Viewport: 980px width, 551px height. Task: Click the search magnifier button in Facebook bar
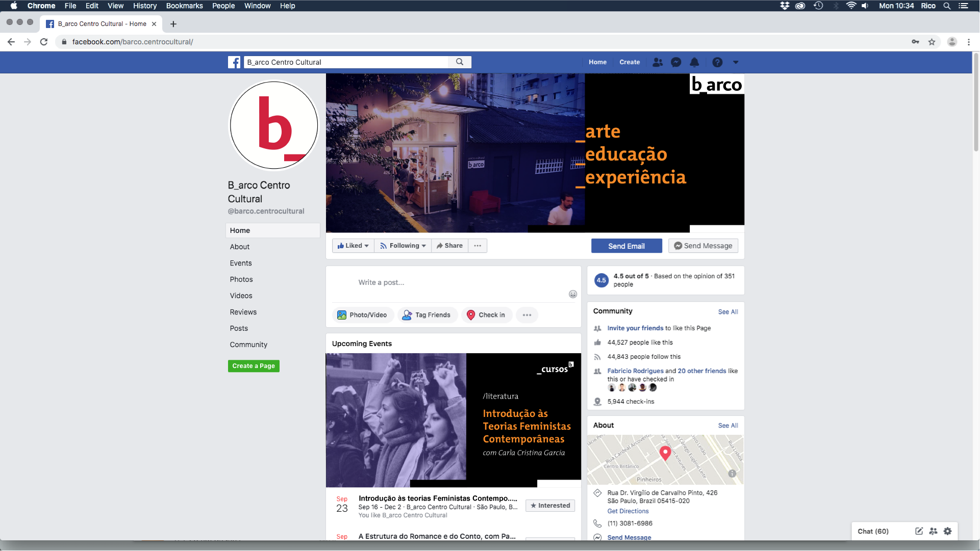[x=460, y=62]
